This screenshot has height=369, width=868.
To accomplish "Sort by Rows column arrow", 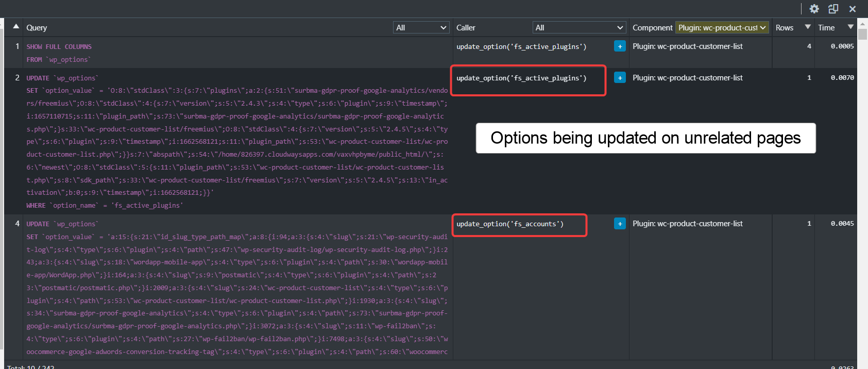I will 808,27.
